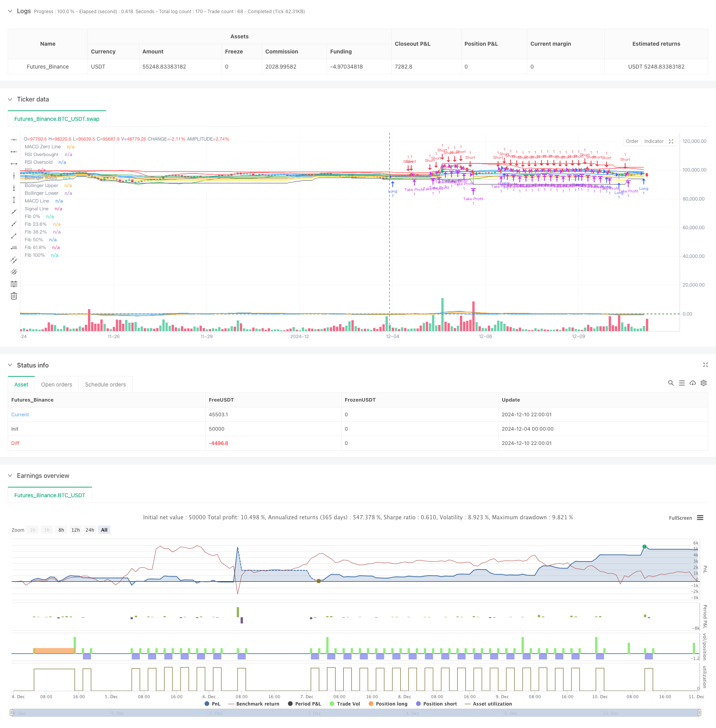Image resolution: width=716 pixels, height=728 pixels.
Task: Select the diagonal ray line drawing tool
Action: pyautogui.click(x=14, y=223)
